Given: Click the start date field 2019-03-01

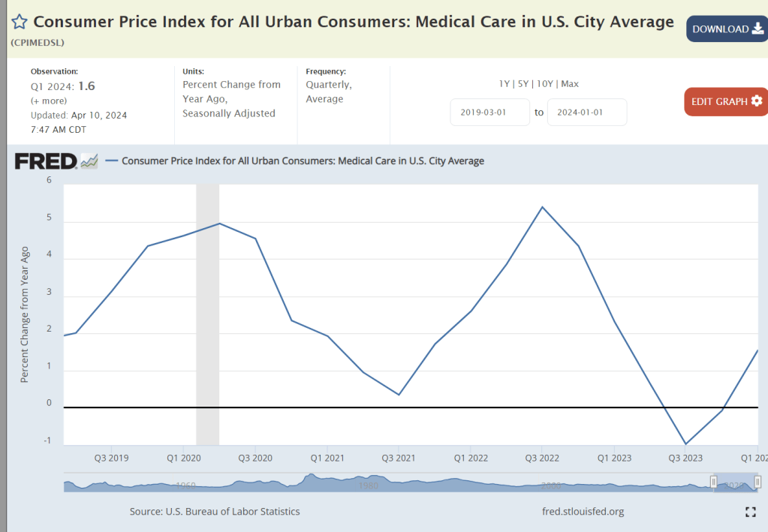Looking at the screenshot, I should 490,113.
